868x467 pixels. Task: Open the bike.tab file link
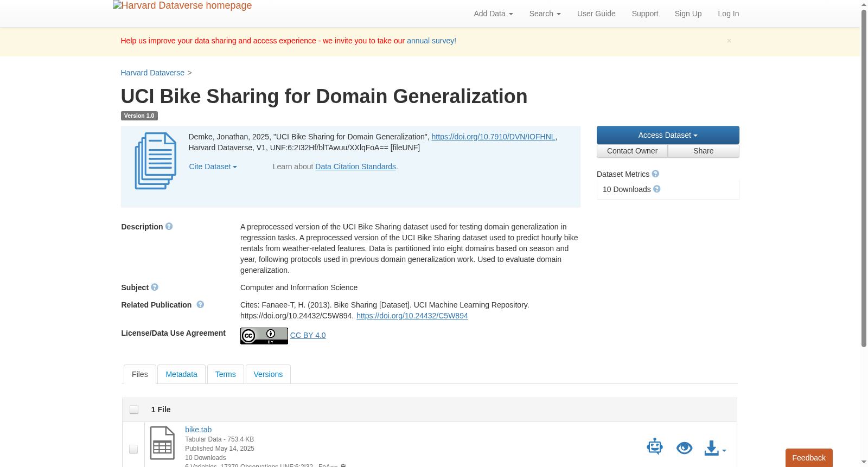pos(198,430)
